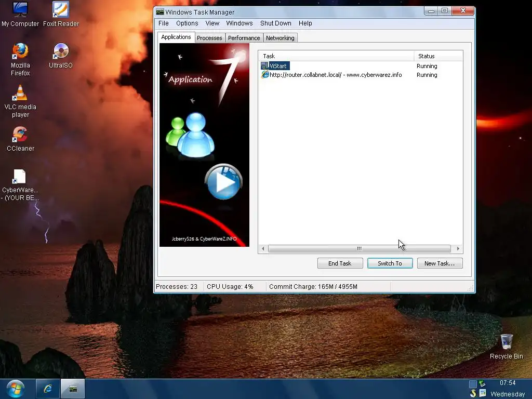Screen dimensions: 532x399
Task: Close the Windows Task Manager window
Action: (463, 11)
